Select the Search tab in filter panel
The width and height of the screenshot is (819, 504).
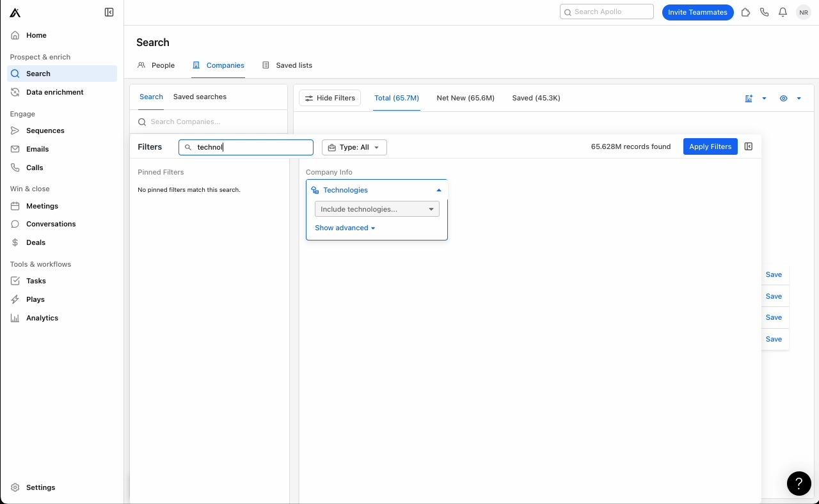pyautogui.click(x=151, y=97)
